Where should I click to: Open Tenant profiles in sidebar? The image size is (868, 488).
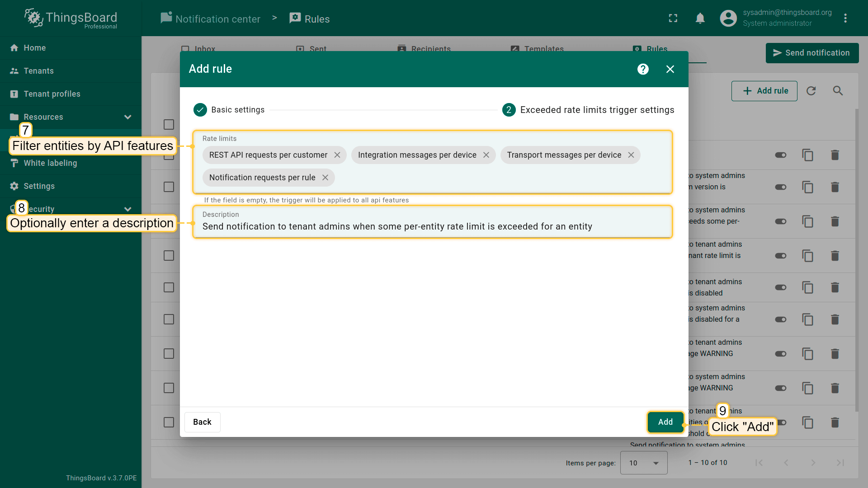52,94
